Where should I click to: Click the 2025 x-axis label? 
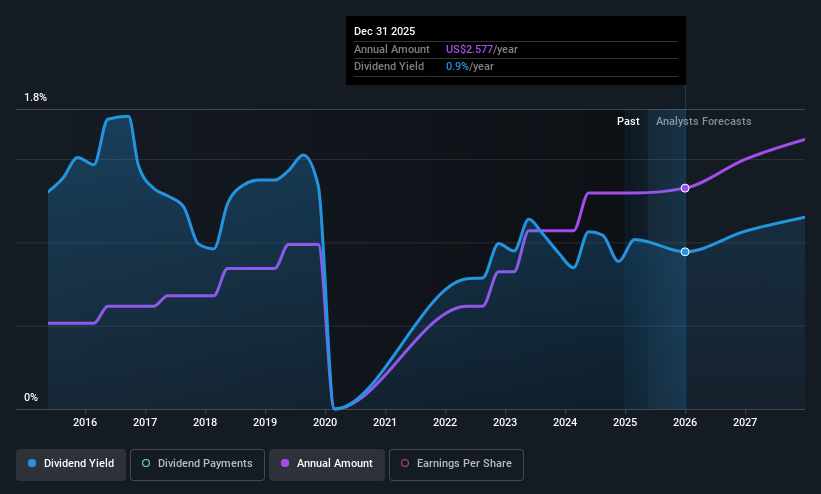(x=625, y=422)
